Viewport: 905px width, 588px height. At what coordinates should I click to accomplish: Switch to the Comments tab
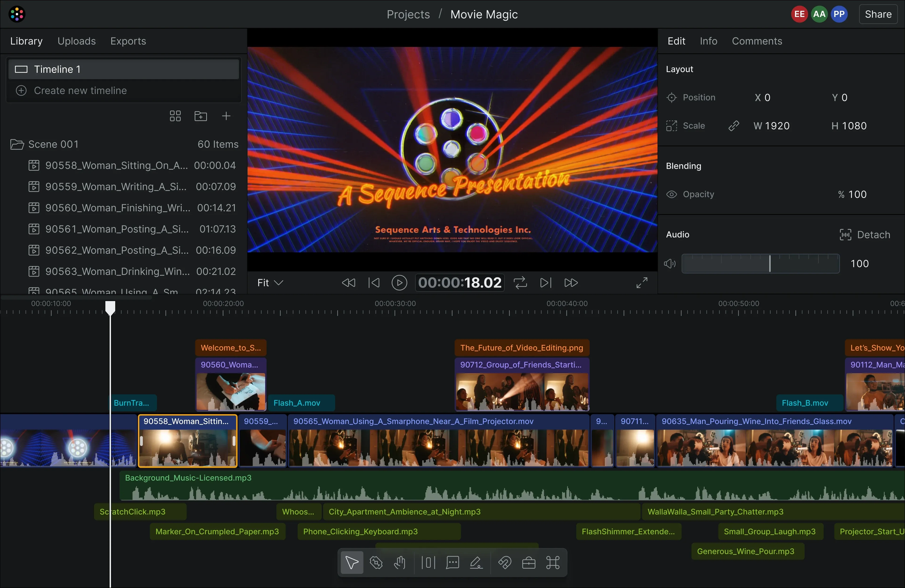(757, 41)
